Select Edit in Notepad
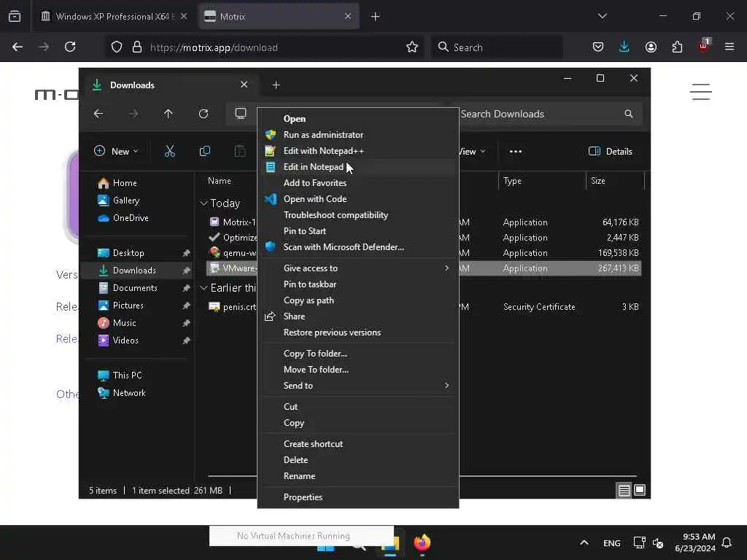This screenshot has height=560, width=747. (x=357, y=167)
